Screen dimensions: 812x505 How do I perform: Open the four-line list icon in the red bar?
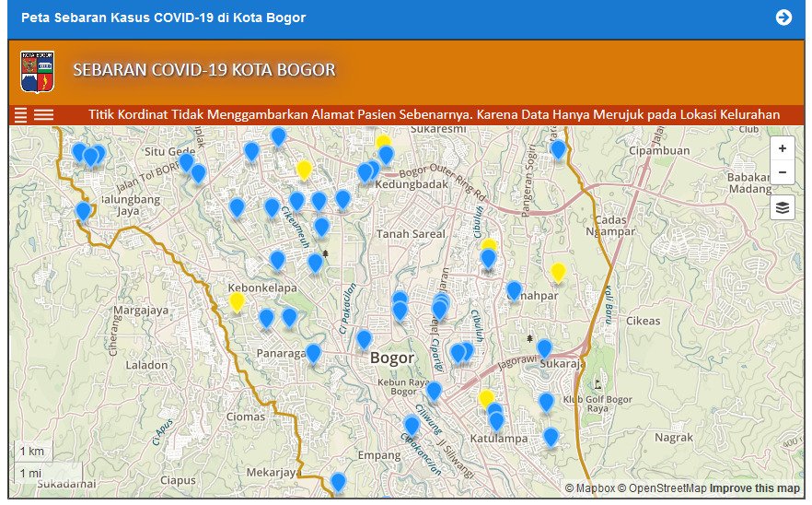coord(21,115)
